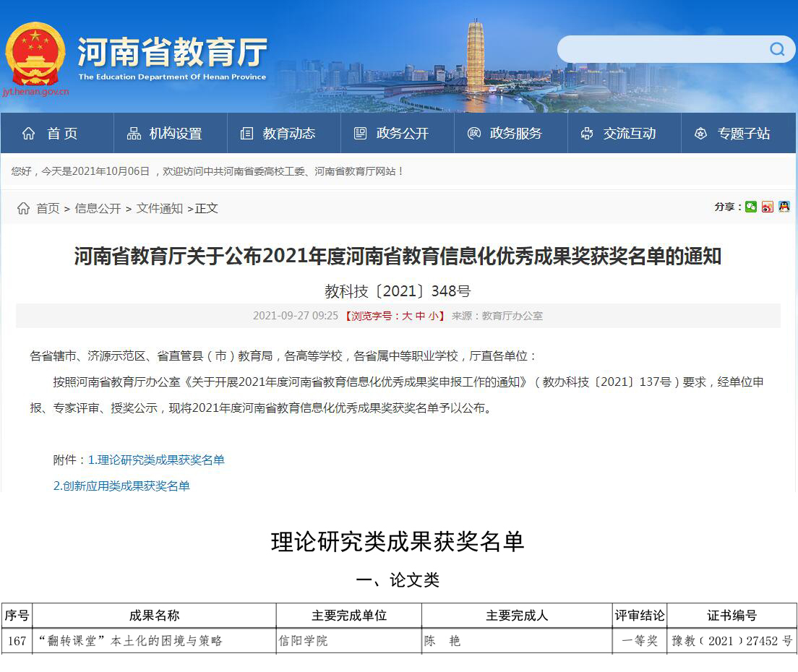This screenshot has height=672, width=798.
Task: Click the breadcrumb home icon
Action: click(24, 208)
